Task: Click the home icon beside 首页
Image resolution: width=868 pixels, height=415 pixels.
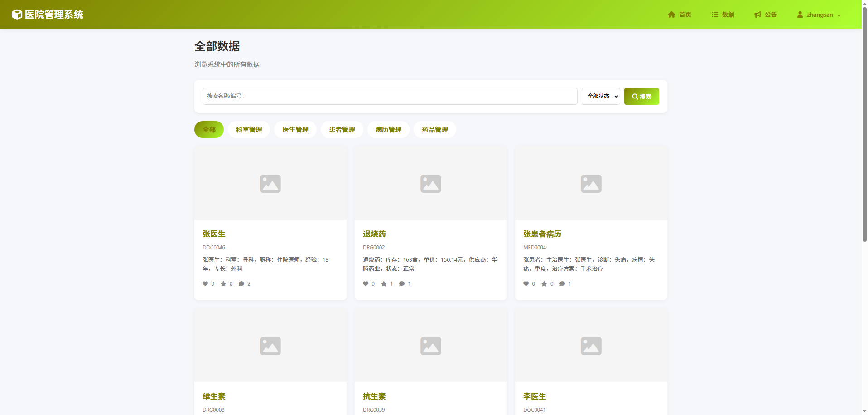Action: [x=671, y=15]
